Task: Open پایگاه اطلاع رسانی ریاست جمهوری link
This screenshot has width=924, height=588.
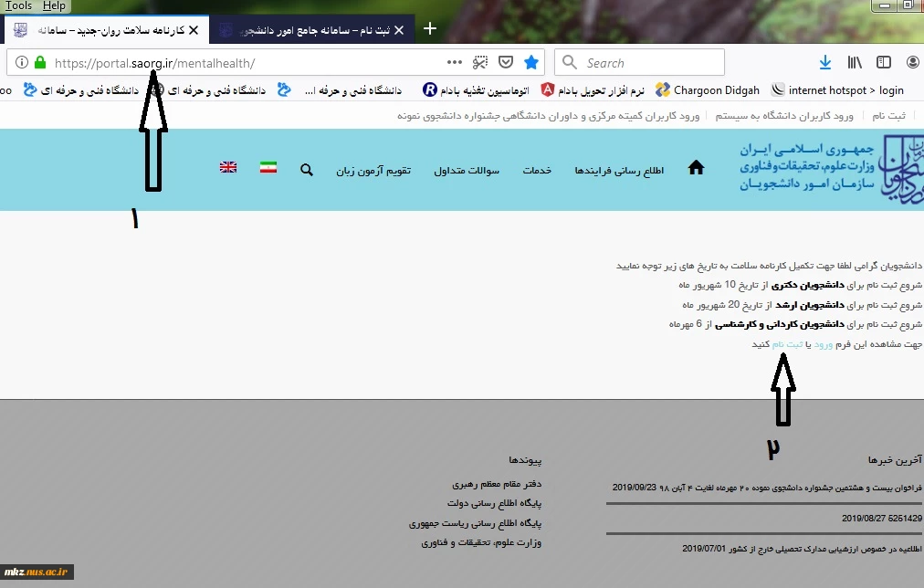Action: (475, 523)
